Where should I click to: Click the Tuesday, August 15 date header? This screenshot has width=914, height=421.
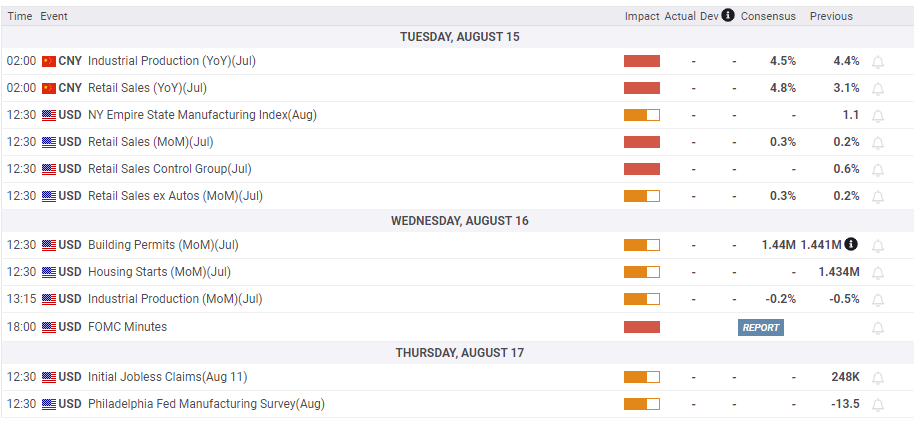coord(459,37)
